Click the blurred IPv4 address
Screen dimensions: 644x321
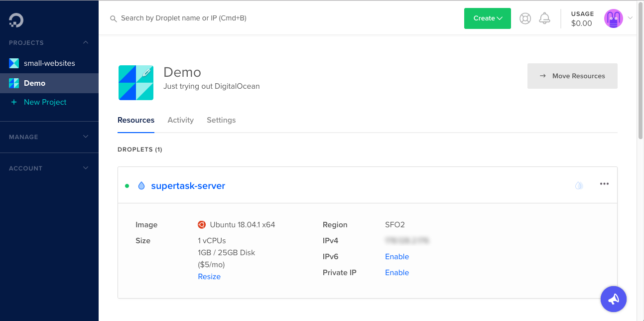pos(407,241)
